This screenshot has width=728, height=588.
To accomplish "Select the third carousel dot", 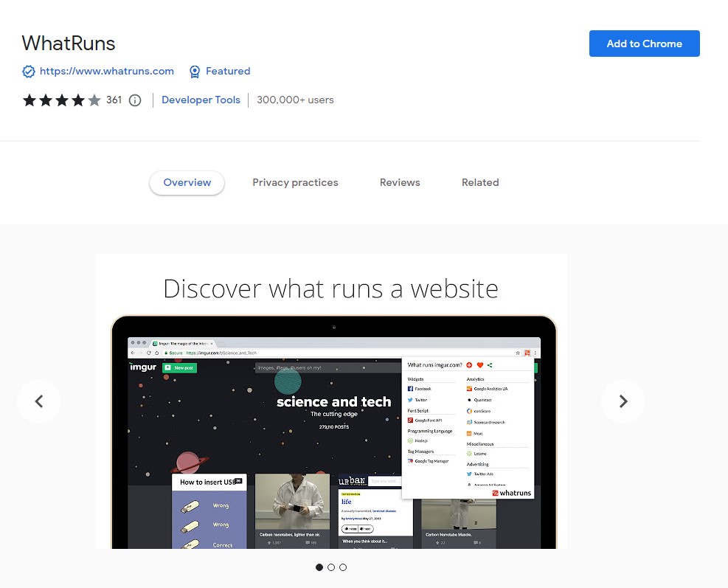I will 343,567.
